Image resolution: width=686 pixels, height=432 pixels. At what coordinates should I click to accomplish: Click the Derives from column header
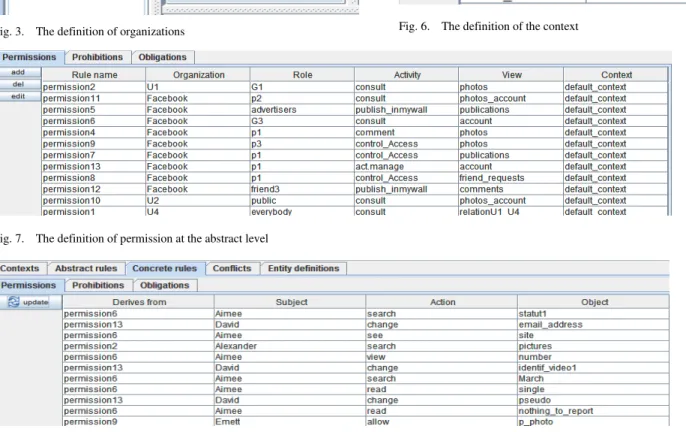(139, 302)
